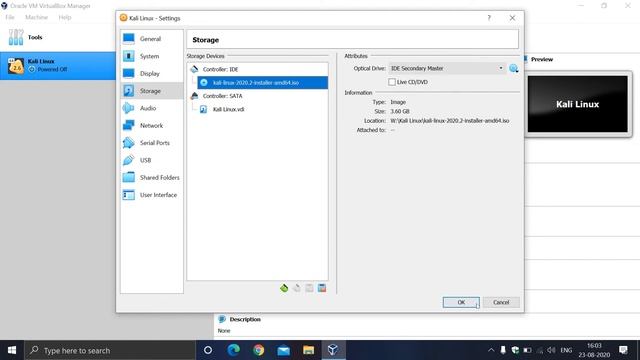Click the hard disk icon of Kali Linux.vdi
Image resolution: width=640 pixels, height=360 pixels.
(x=203, y=109)
